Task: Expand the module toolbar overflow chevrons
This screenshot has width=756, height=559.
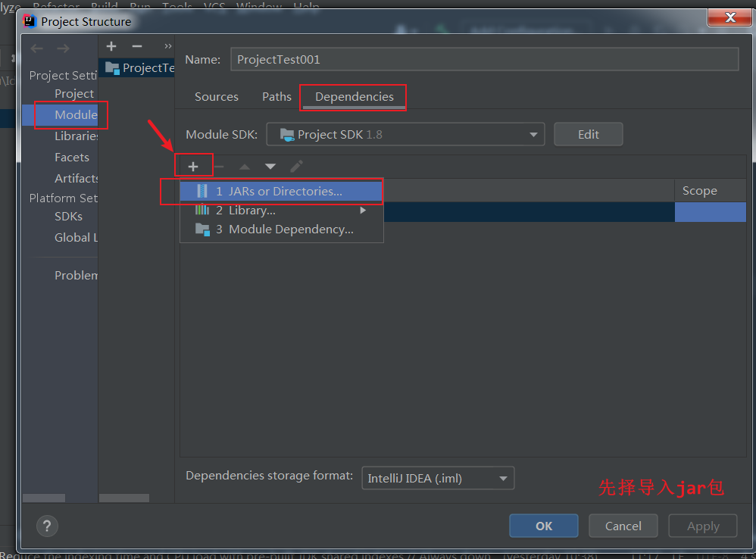Action: point(167,46)
